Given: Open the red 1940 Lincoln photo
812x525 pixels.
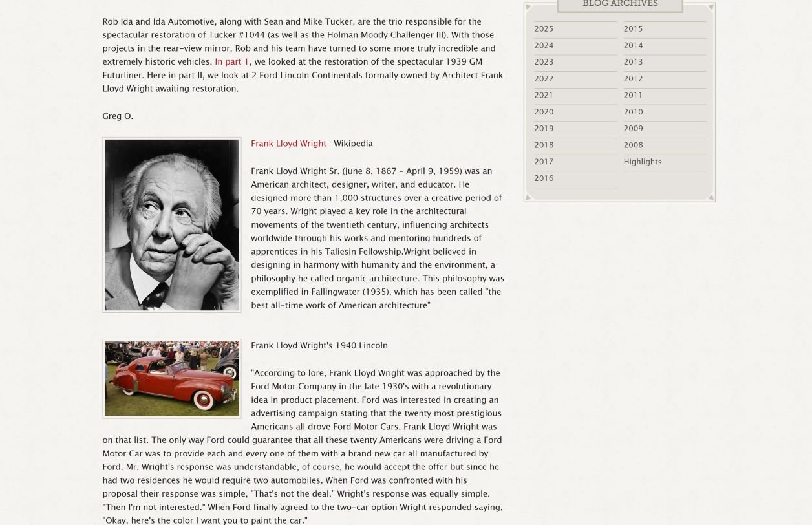Looking at the screenshot, I should 172,379.
